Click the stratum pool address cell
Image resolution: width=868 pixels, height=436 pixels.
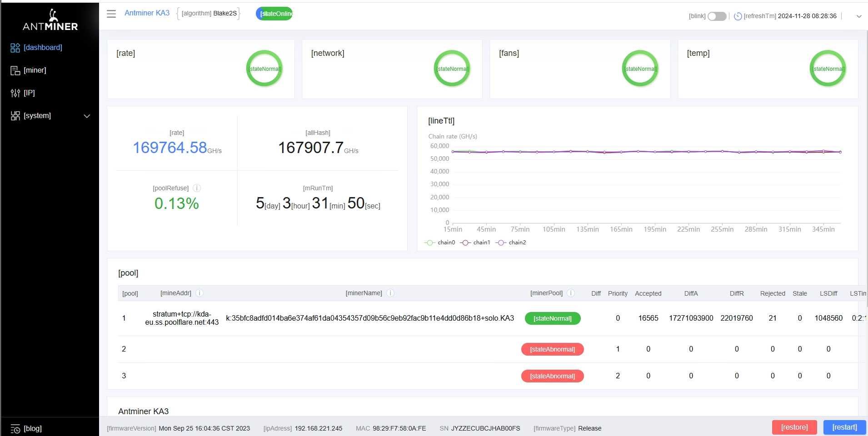[x=182, y=318]
